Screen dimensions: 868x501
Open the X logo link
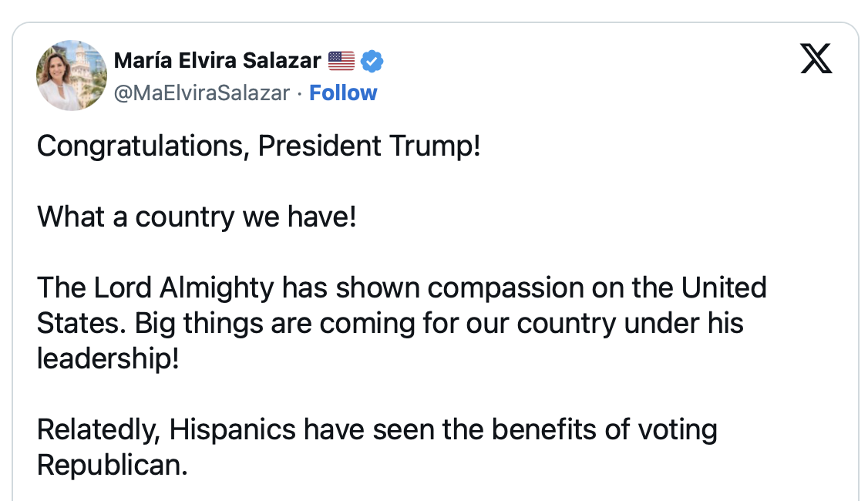pyautogui.click(x=816, y=59)
